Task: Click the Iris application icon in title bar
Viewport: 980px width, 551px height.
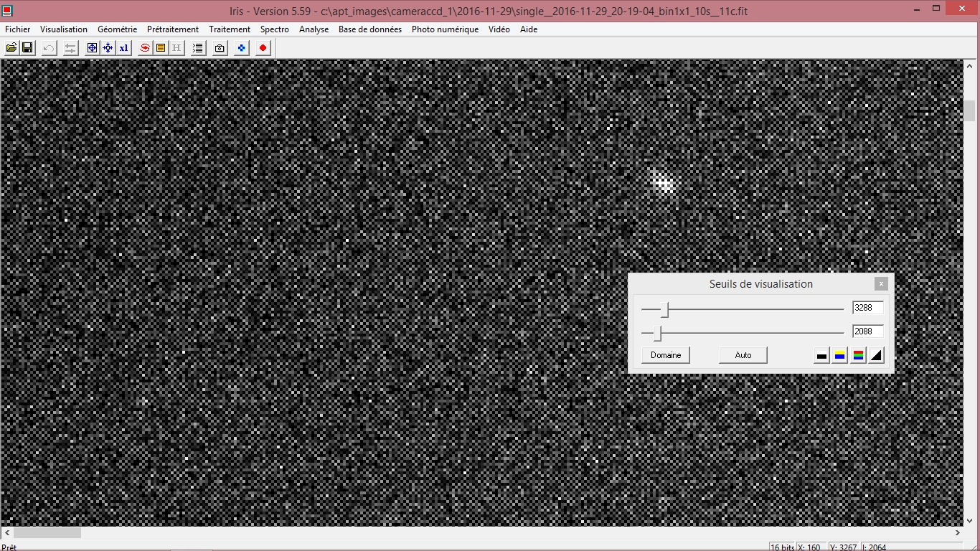Action: [9, 11]
